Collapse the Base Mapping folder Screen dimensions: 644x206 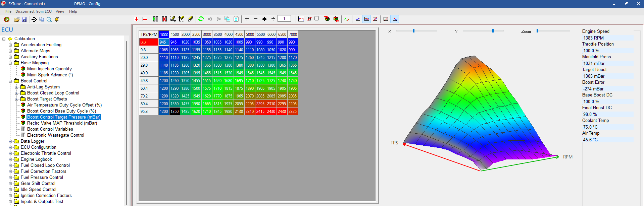pos(10,63)
